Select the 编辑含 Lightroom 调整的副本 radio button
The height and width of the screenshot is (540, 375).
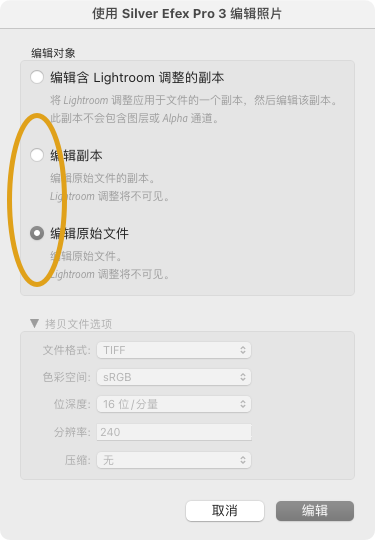point(37,77)
